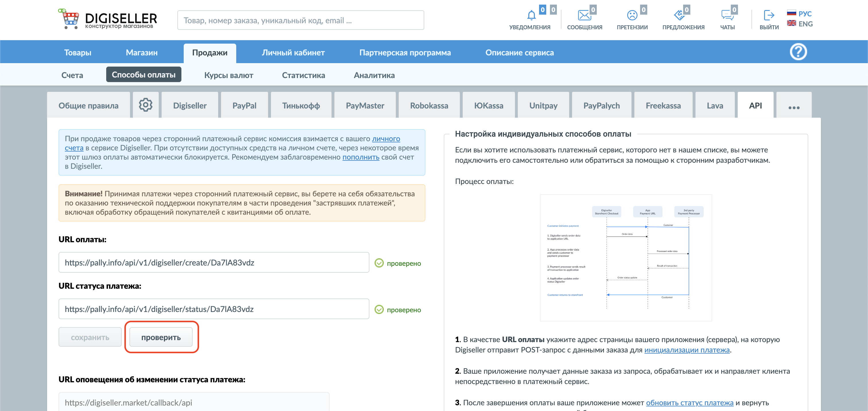Go to Курсы валют submenu

click(229, 75)
